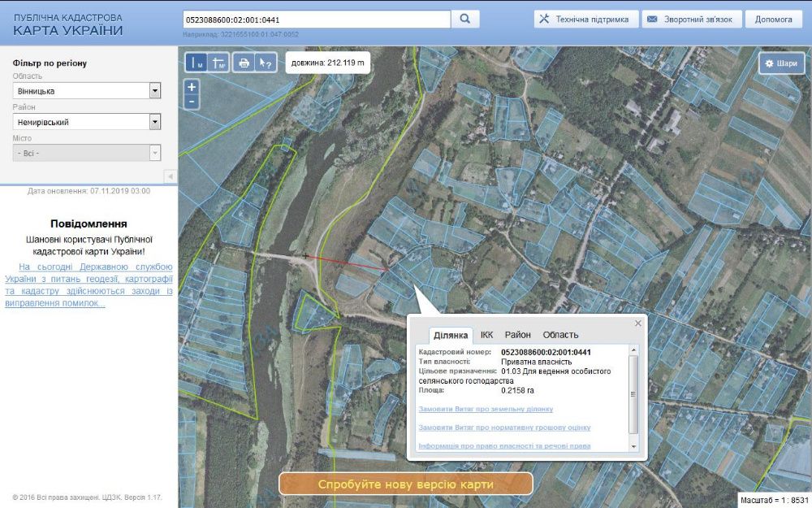
Task: Click the Дата оновлення 07.11.2019 text
Action: click(x=89, y=191)
